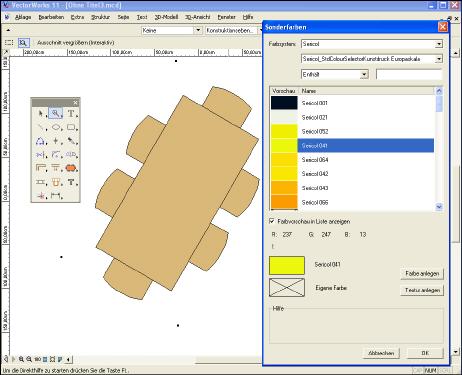Select the eyedropper tool in the palette
The width and height of the screenshot is (462, 375).
tap(71, 141)
